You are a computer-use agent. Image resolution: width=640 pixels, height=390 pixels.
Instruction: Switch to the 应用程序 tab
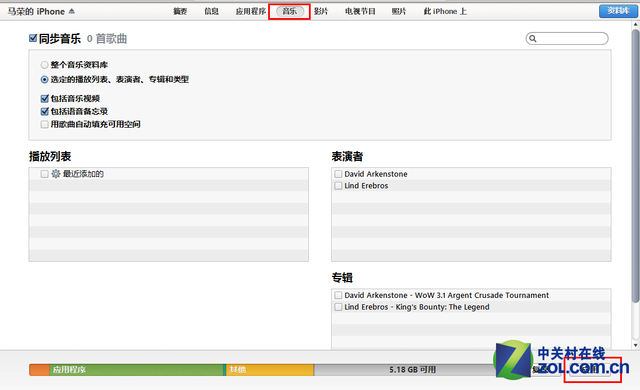(251, 11)
